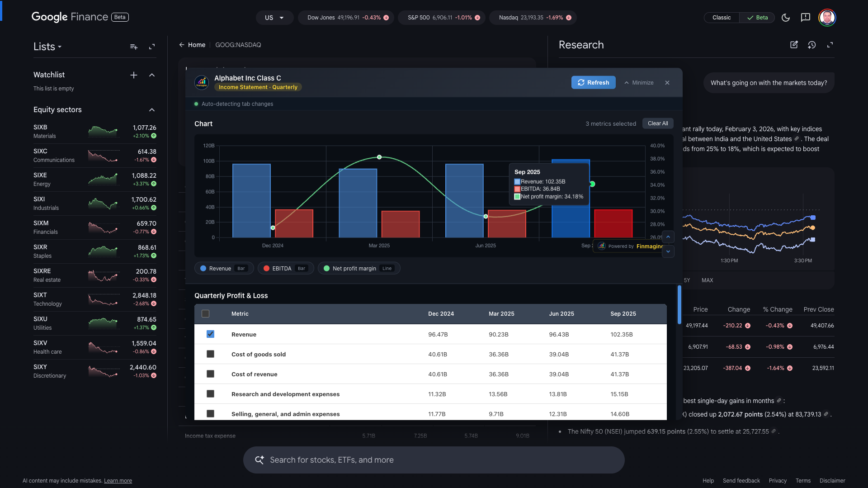The image size is (868, 488).
Task: Add a stock to the Watchlist
Action: (134, 75)
